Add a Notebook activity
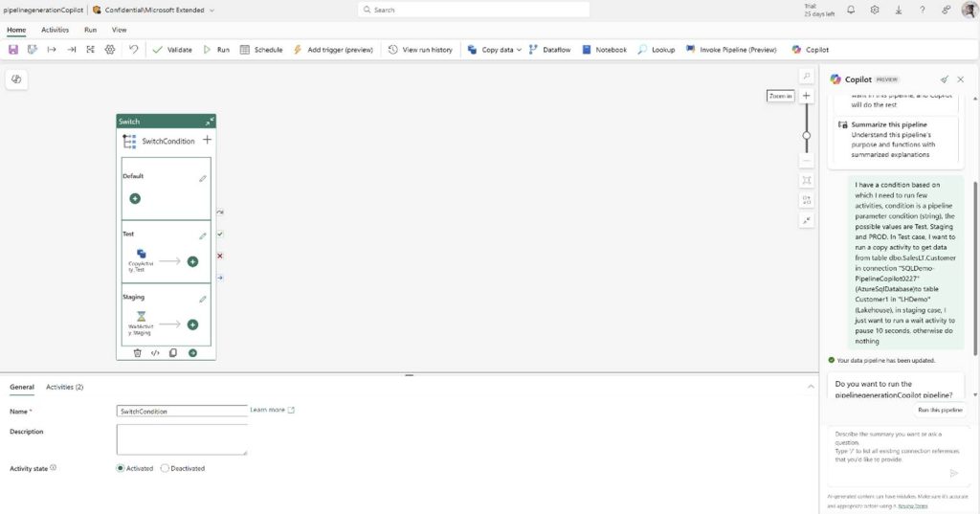The width and height of the screenshot is (980, 514). pyautogui.click(x=605, y=50)
